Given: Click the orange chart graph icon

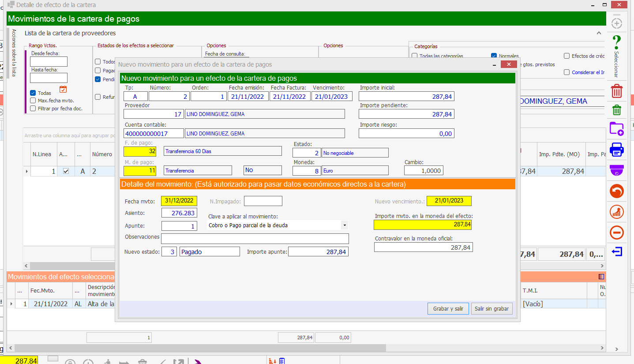Looking at the screenshot, I should coord(616,212).
